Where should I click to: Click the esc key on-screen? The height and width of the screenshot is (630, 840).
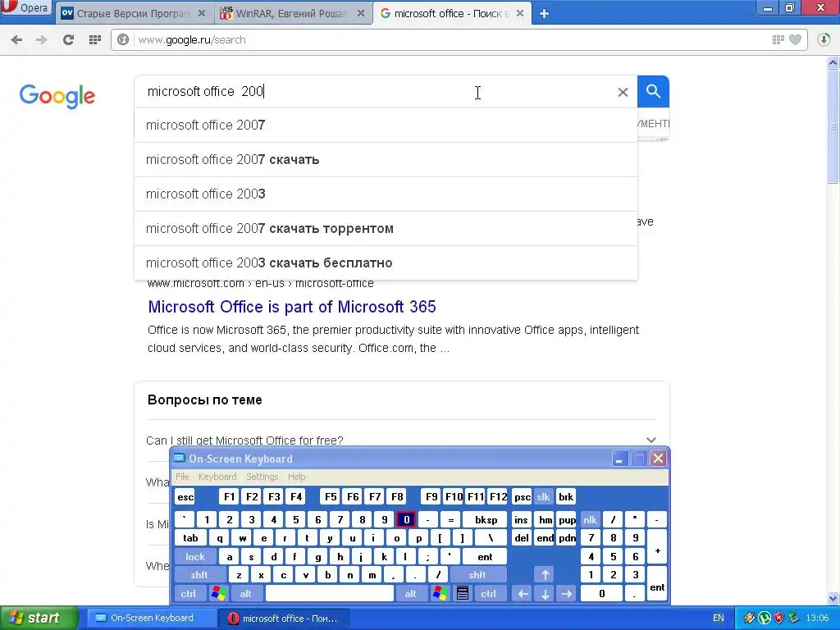click(x=185, y=497)
